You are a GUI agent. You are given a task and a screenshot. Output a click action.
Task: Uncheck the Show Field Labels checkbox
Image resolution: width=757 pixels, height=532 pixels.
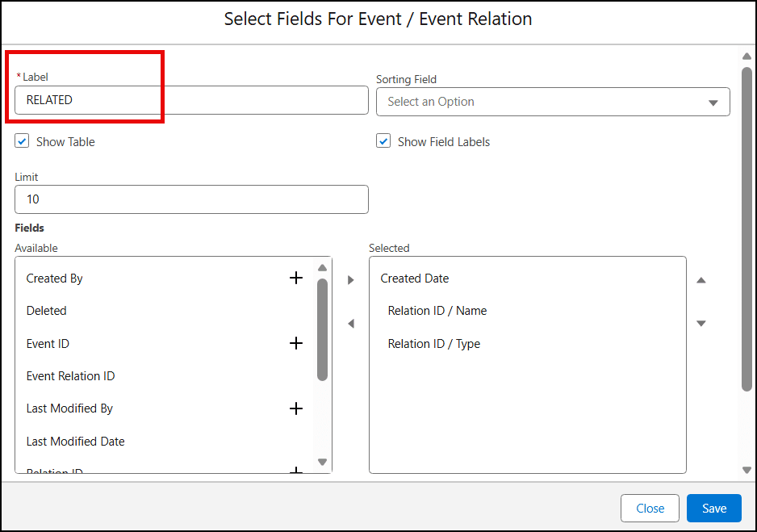[383, 141]
